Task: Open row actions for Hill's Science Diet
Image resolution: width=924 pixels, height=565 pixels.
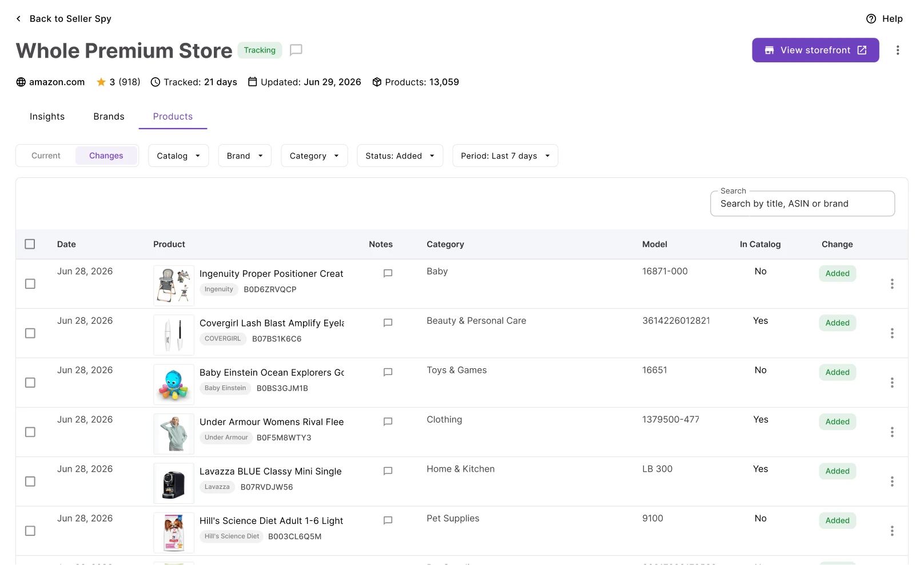Action: [x=892, y=531]
